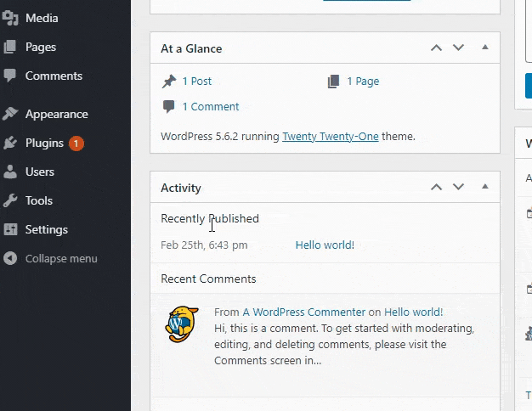Move At a Glance widget up
Viewport: 532px width, 411px height.
[436, 48]
